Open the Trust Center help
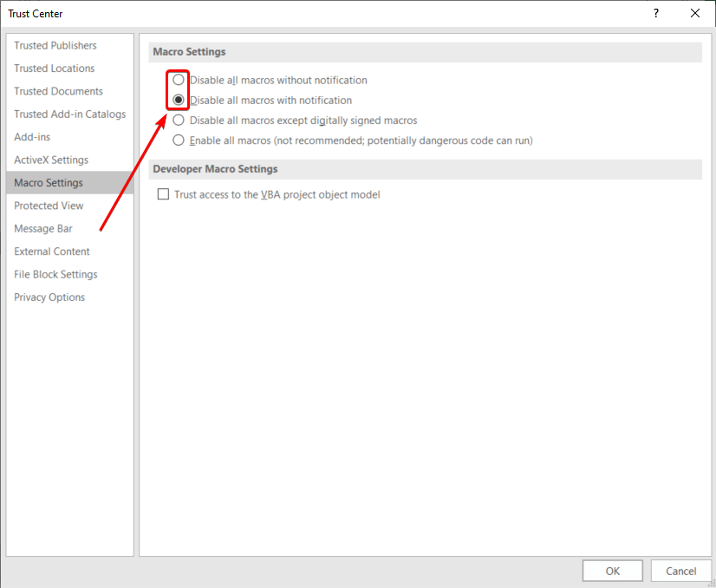Screen dimensions: 716x588 [x=656, y=14]
